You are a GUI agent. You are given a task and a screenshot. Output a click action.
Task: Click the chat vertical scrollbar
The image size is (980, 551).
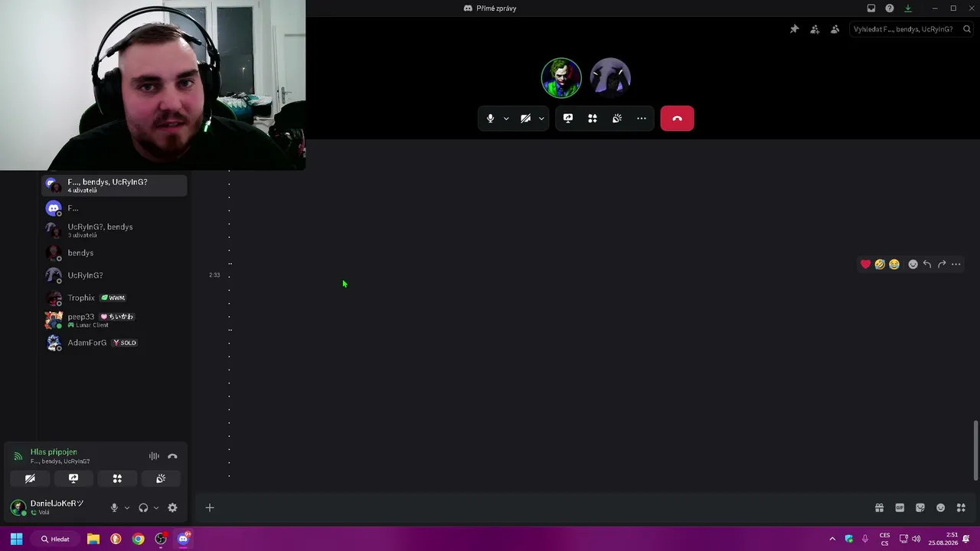[975, 451]
